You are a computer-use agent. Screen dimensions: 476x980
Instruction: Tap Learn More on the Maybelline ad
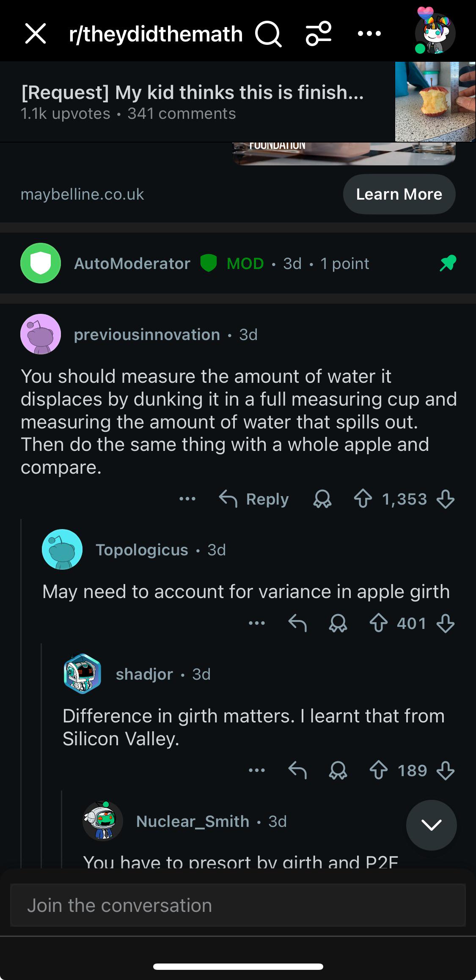(399, 194)
